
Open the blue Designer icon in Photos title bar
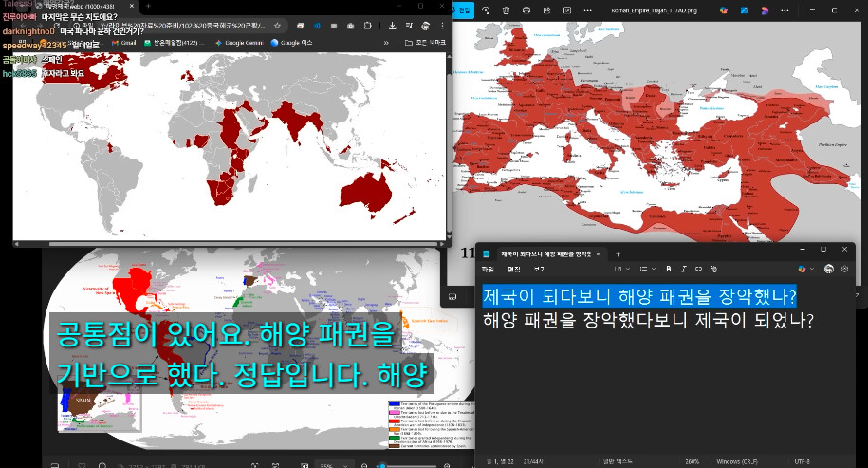coord(745,10)
